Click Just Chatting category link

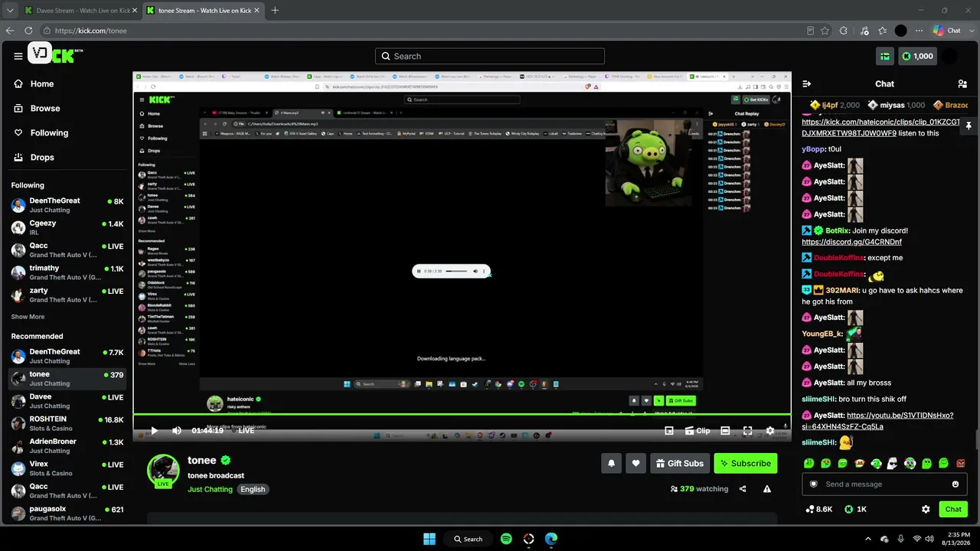point(210,489)
